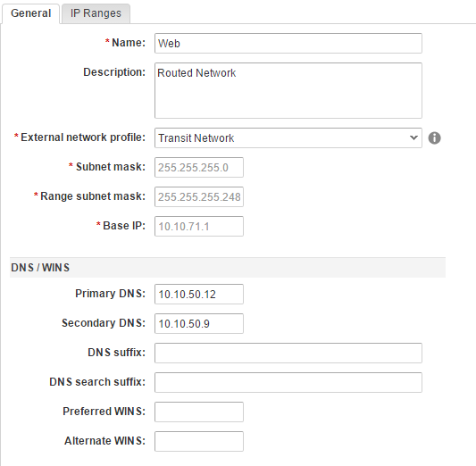The width and height of the screenshot is (476, 466).
Task: Click the DNS suffix input box
Action: coord(288,353)
